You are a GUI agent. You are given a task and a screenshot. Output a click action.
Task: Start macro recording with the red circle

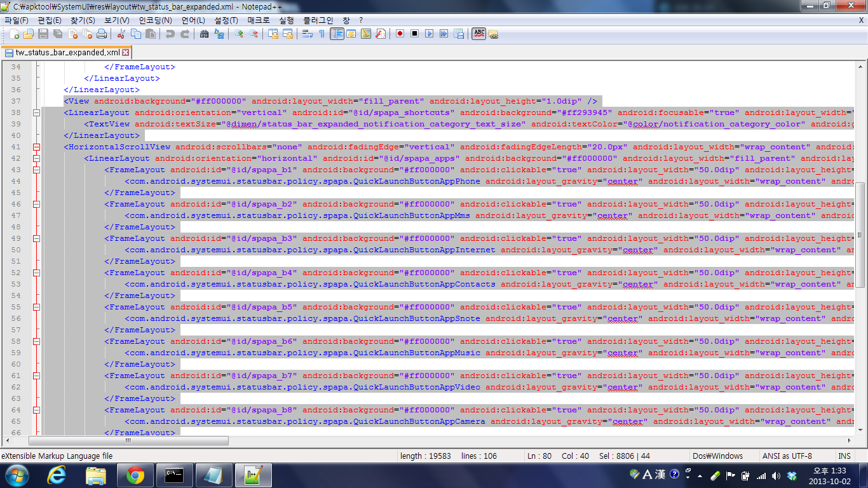[x=400, y=34]
